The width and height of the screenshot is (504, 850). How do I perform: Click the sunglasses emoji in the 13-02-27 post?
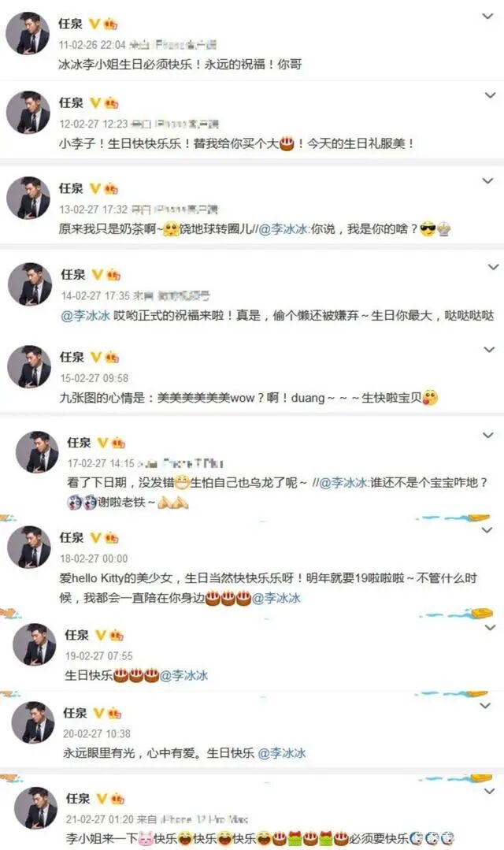click(428, 229)
